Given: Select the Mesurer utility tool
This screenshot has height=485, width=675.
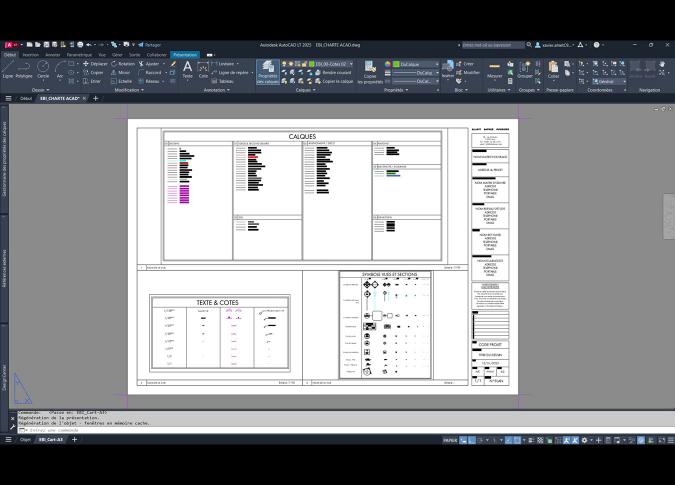Looking at the screenshot, I should [494, 70].
